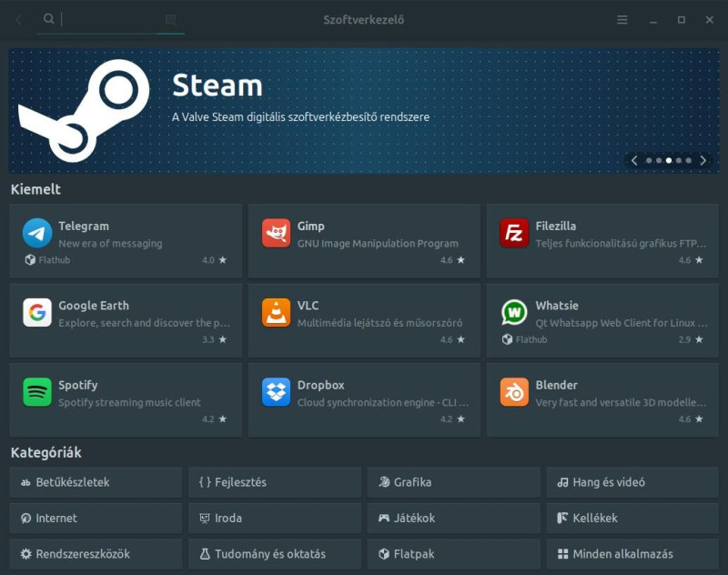Click the list icon in the search field

click(x=170, y=19)
